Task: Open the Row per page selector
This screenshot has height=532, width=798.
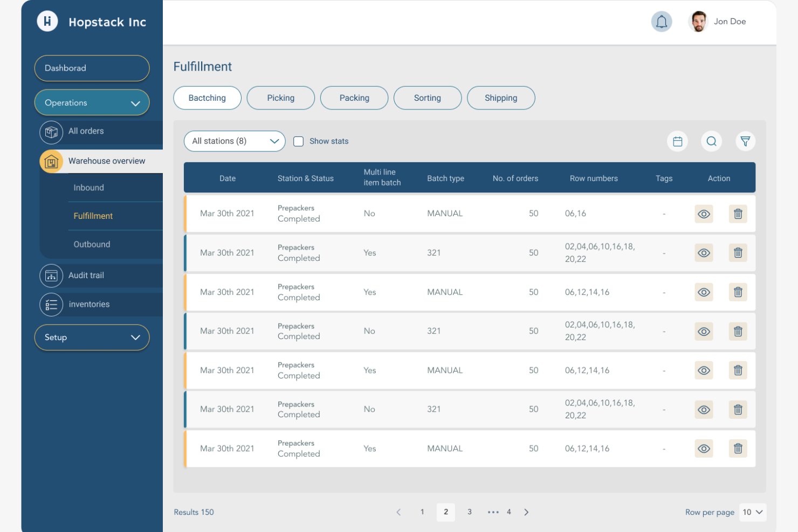Action: [753, 512]
